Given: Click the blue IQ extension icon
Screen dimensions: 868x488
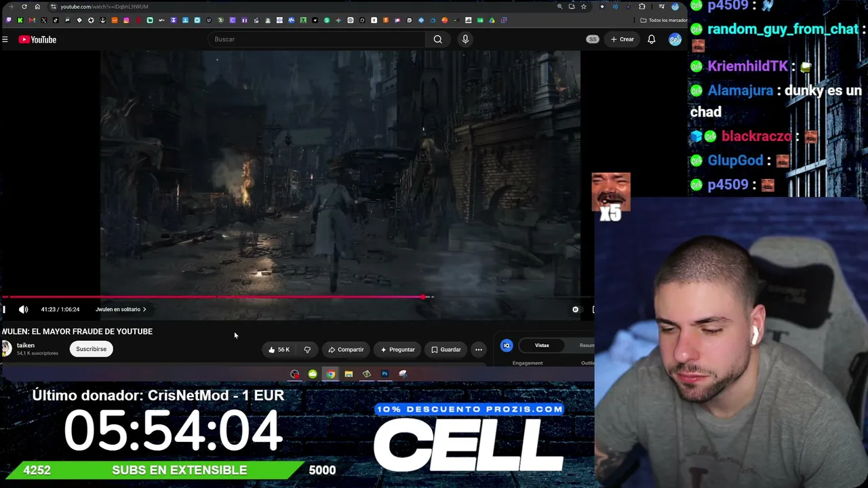Looking at the screenshot, I should [x=507, y=346].
